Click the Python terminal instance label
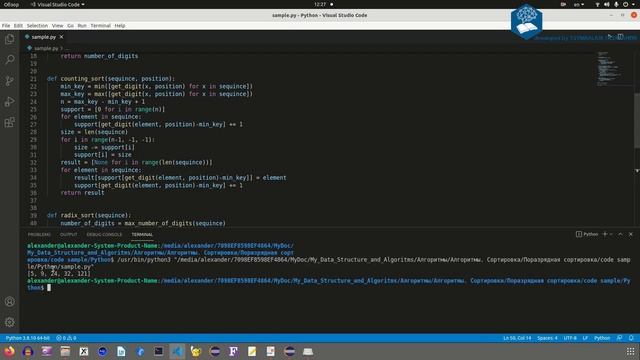This screenshot has height=360, width=640. (587, 234)
